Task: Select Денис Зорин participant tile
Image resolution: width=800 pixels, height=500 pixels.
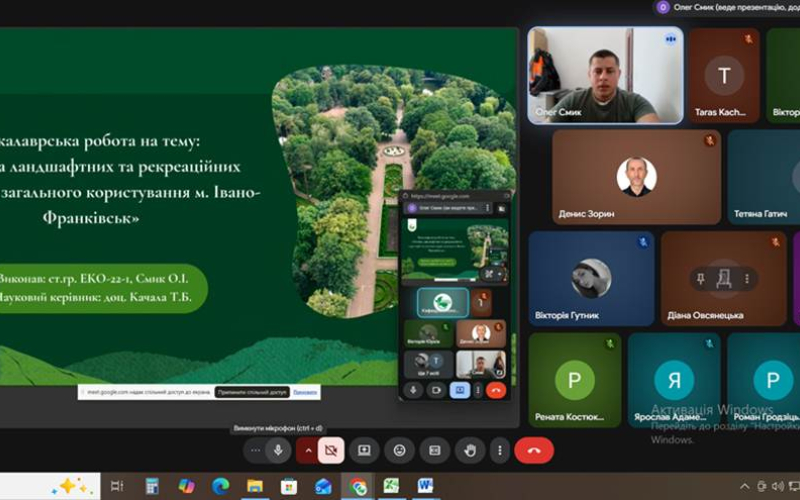Action: coord(637,177)
